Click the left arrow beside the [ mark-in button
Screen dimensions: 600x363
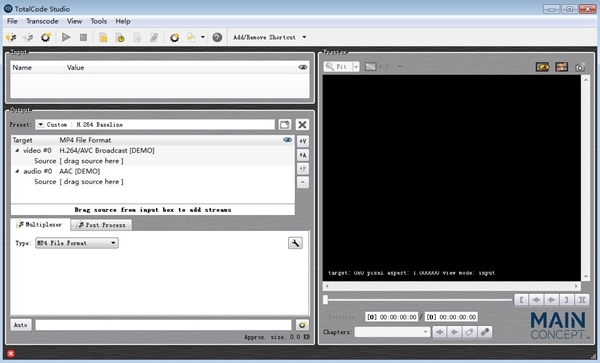pos(536,300)
